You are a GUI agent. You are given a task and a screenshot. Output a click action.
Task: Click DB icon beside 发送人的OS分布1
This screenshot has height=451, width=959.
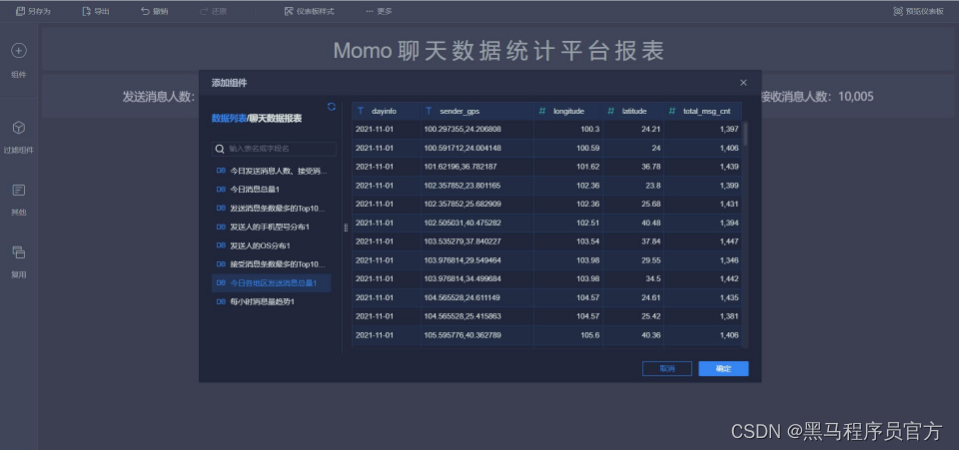click(x=221, y=245)
